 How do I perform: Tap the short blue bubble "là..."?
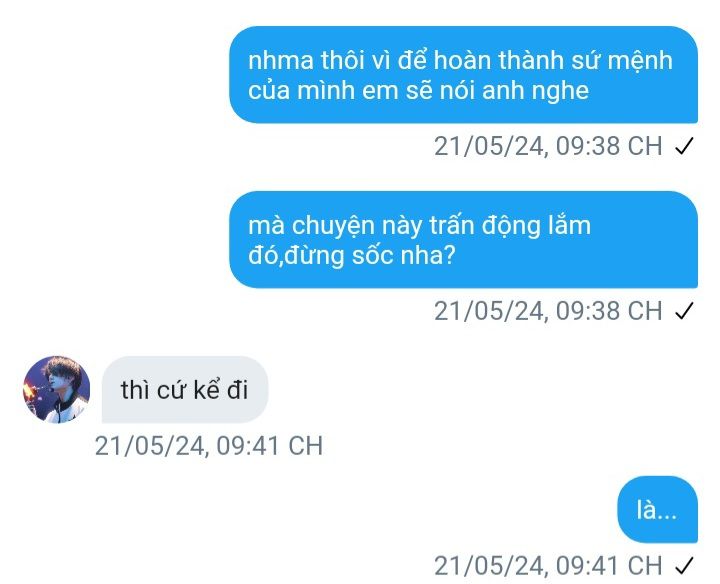coord(657,510)
